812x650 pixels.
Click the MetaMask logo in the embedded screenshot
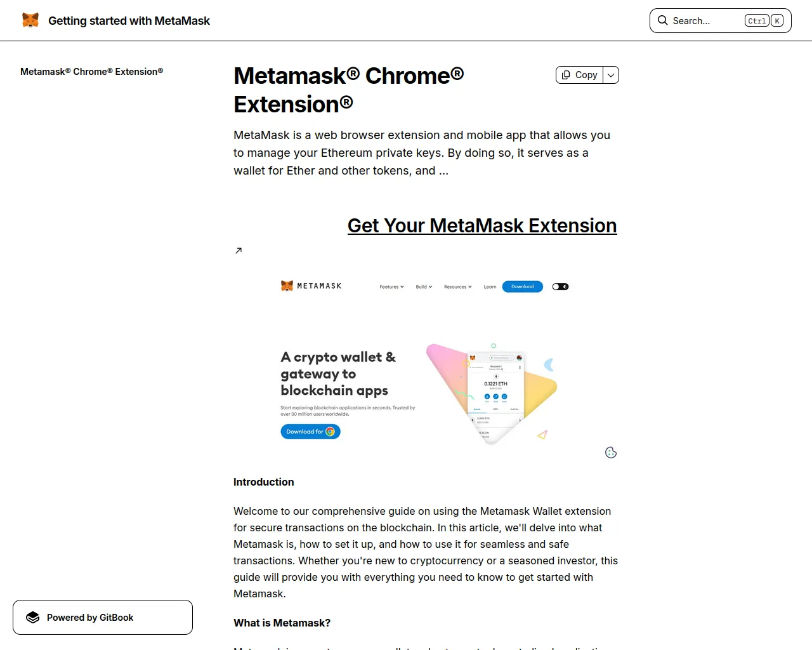pyautogui.click(x=311, y=286)
